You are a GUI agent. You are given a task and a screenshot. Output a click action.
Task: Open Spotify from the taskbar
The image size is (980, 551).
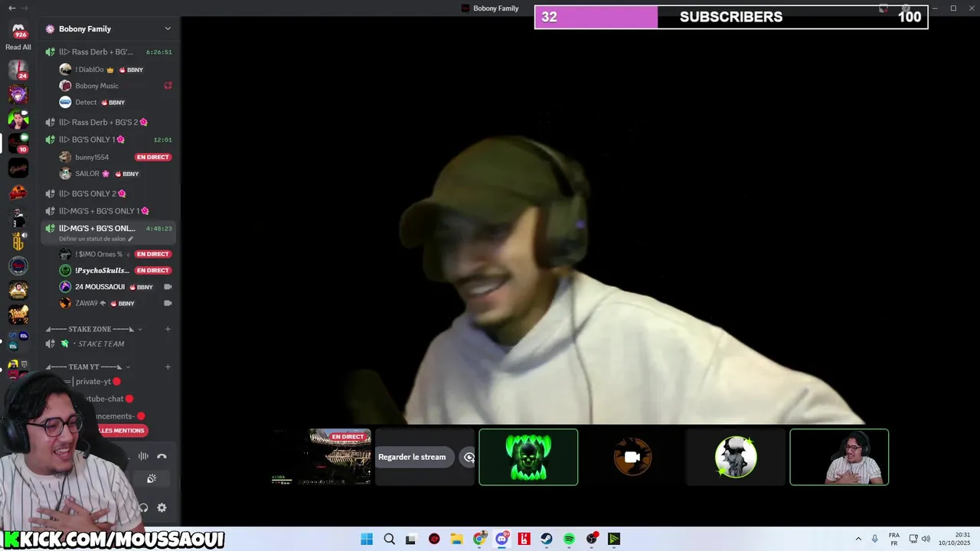click(x=569, y=539)
